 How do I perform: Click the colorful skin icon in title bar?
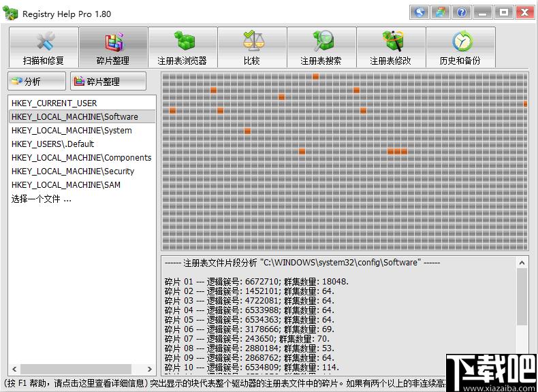441,12
